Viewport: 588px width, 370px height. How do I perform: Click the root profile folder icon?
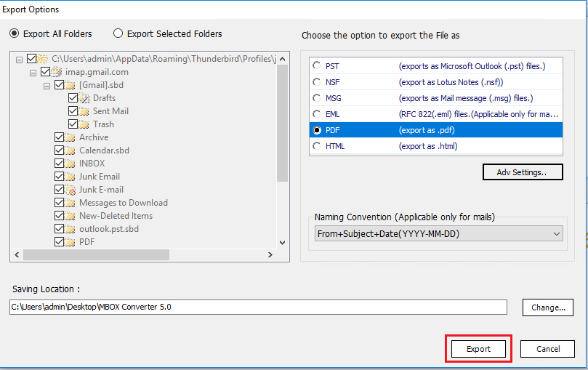pos(42,59)
